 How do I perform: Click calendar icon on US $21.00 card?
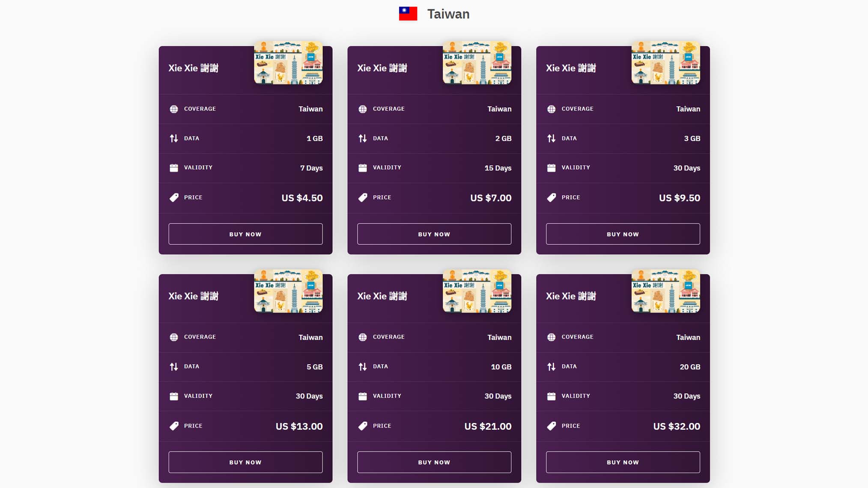point(363,396)
